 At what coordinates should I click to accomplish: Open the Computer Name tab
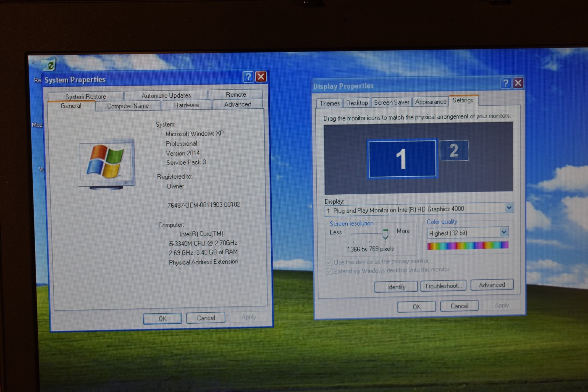(128, 106)
